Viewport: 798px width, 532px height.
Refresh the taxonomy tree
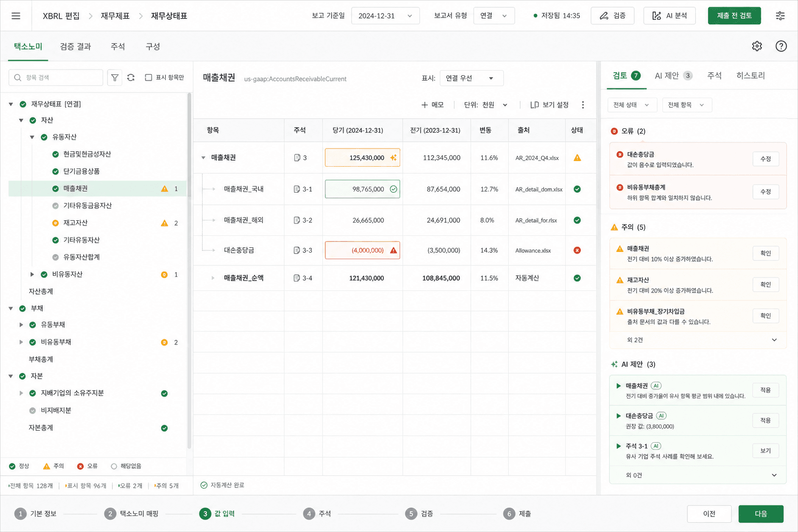tap(131, 77)
